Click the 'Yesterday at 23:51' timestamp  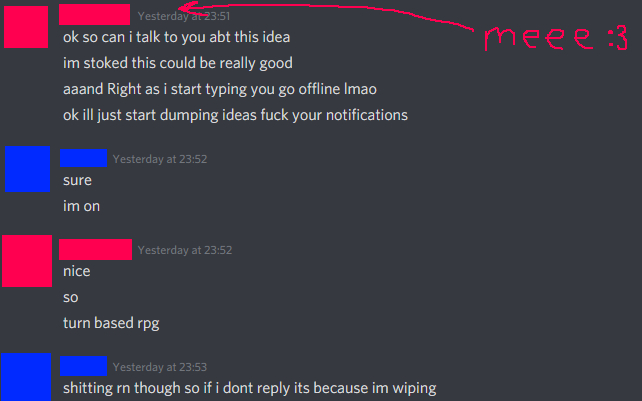pyautogui.click(x=184, y=16)
